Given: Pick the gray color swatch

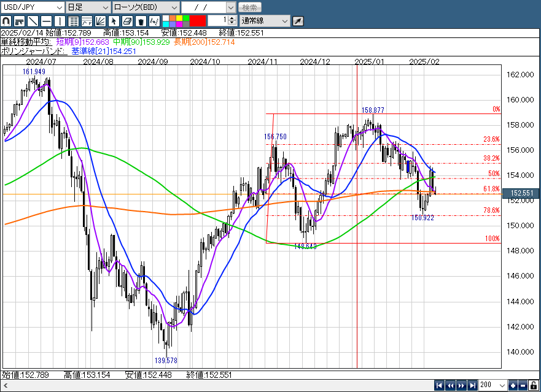Looking at the screenshot, I should (186, 24).
